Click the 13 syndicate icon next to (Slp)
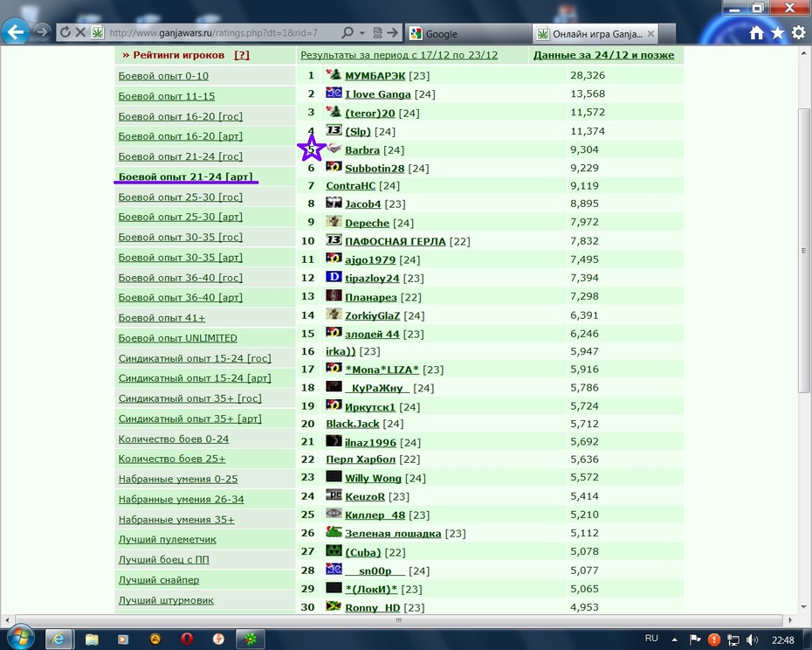Viewport: 812px width, 650px height. (334, 129)
